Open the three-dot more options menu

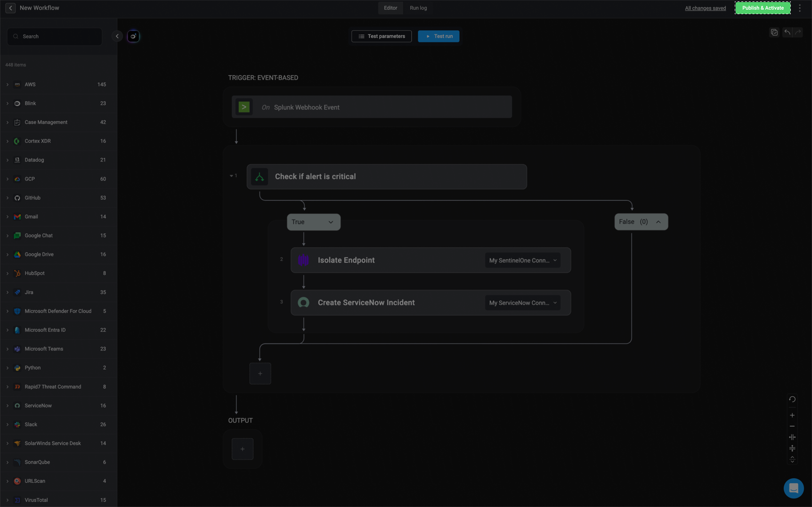tap(800, 8)
